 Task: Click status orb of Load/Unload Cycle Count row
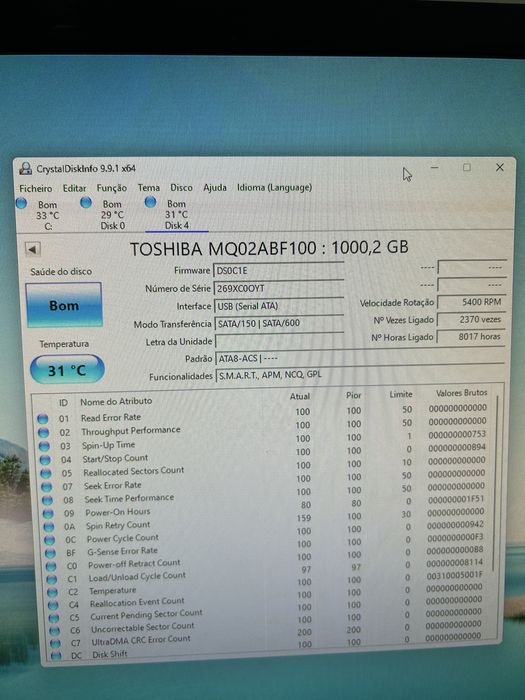click(52, 579)
